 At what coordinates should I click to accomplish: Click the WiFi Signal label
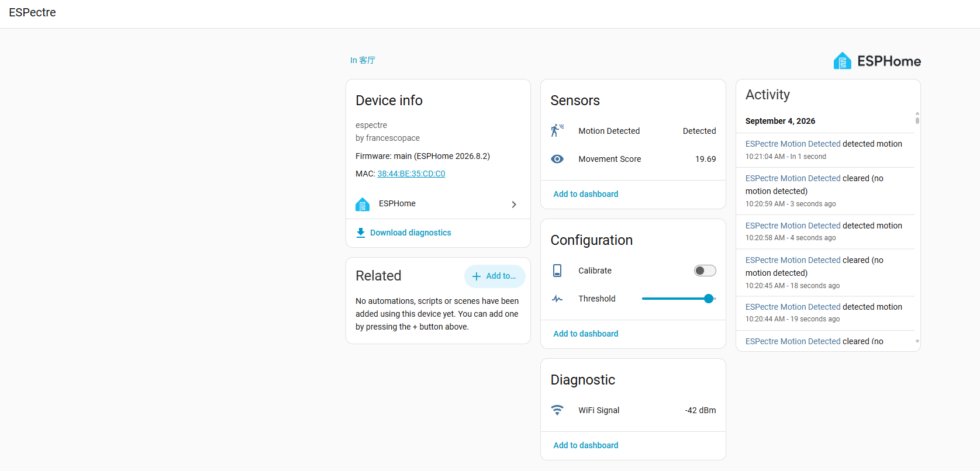pyautogui.click(x=599, y=410)
